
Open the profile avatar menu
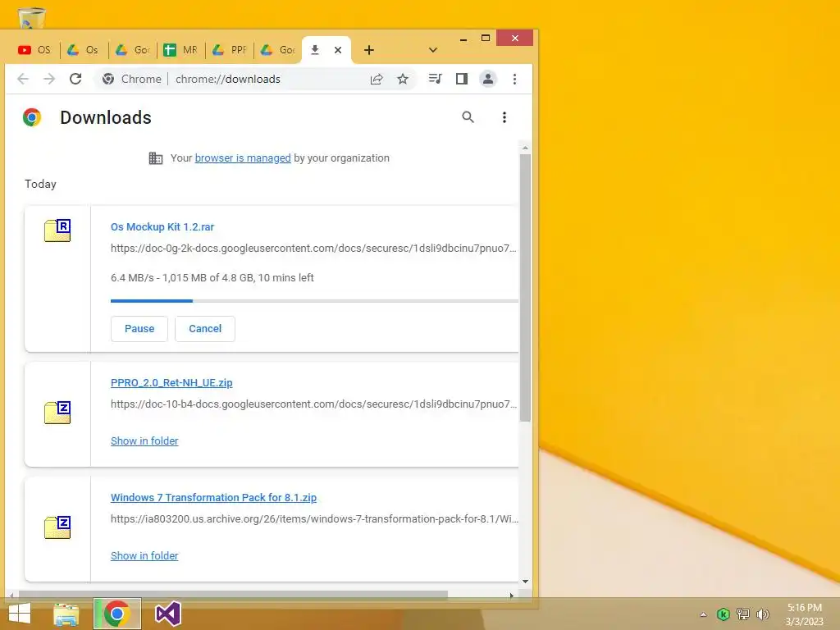[x=488, y=79]
